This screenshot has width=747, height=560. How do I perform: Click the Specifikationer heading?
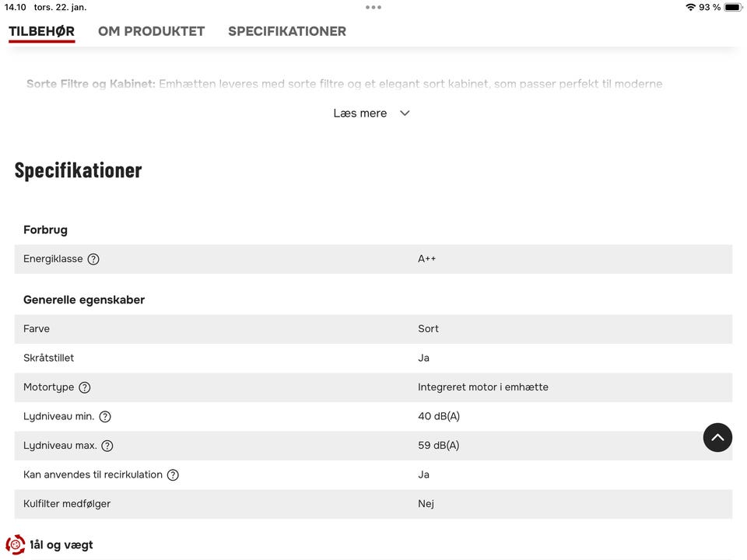pos(78,170)
